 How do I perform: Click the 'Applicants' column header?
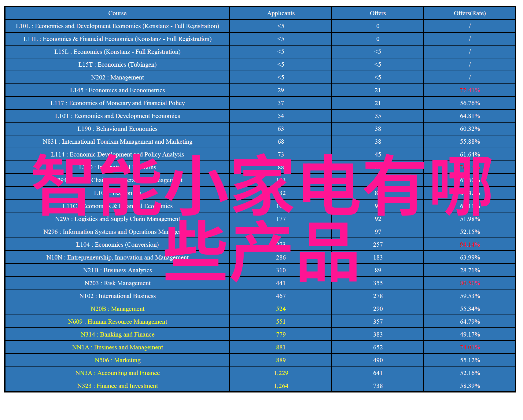click(281, 13)
